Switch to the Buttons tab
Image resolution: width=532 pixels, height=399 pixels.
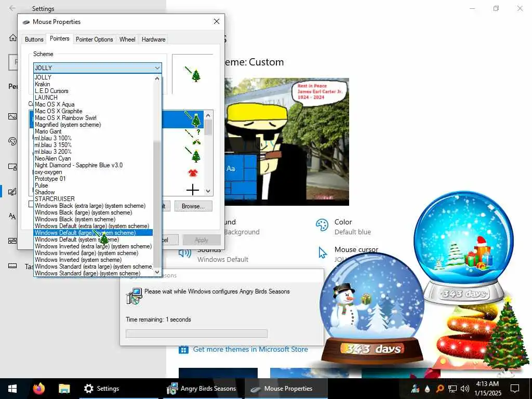[x=34, y=39]
